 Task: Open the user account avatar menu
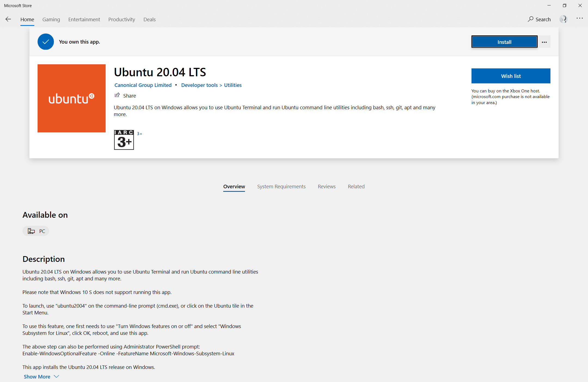coord(563,19)
